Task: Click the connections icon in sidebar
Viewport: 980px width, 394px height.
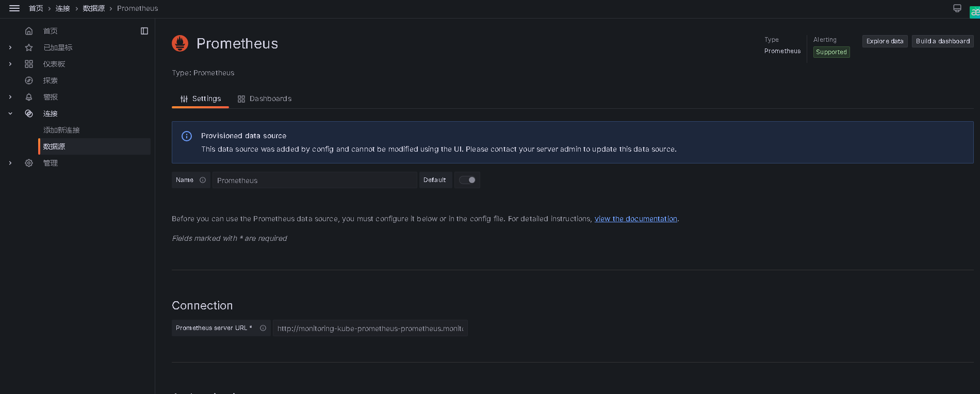Action: [x=29, y=113]
